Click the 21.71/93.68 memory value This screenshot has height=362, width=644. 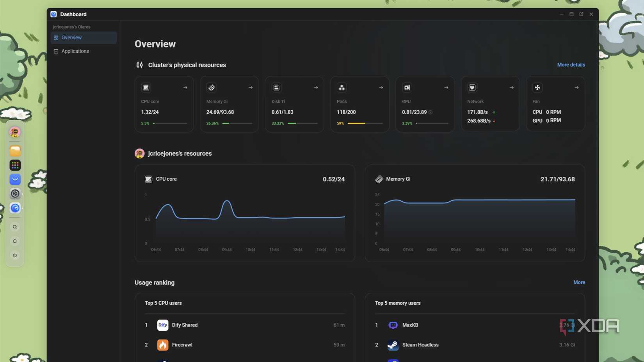[x=557, y=179]
